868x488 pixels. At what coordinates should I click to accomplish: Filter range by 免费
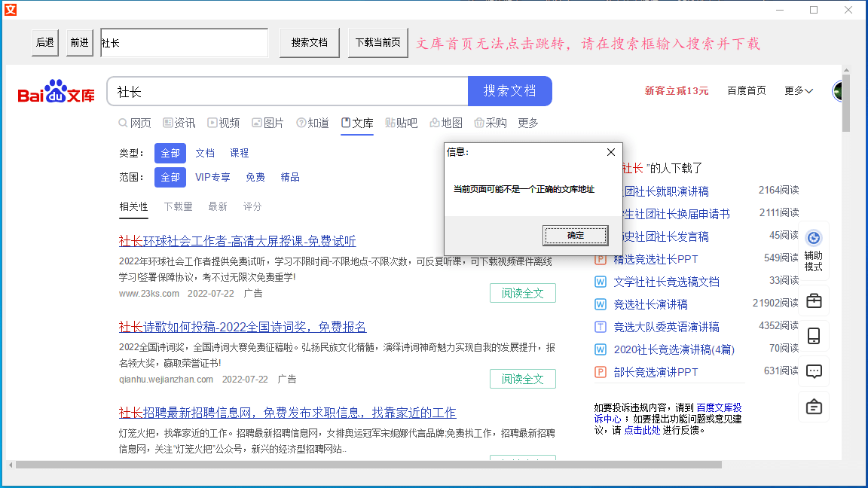pos(255,178)
